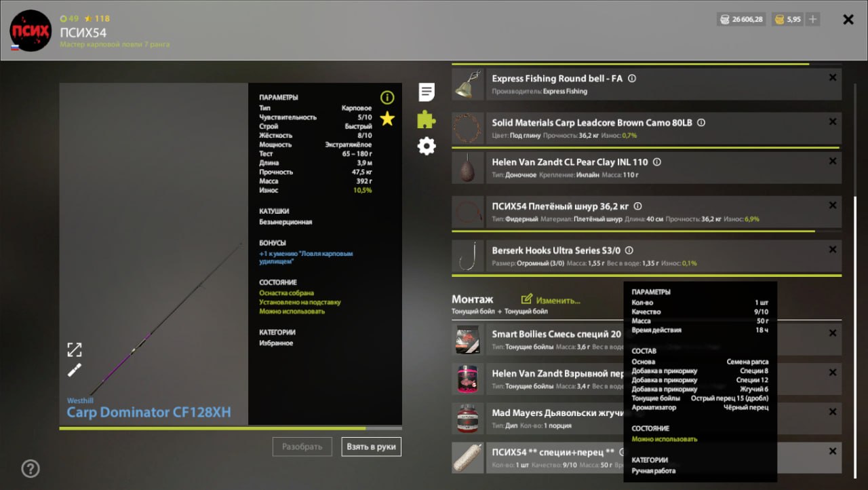Image resolution: width=868 pixels, height=490 pixels.
Task: Click the Berserk hook thumbnail
Action: (x=468, y=256)
